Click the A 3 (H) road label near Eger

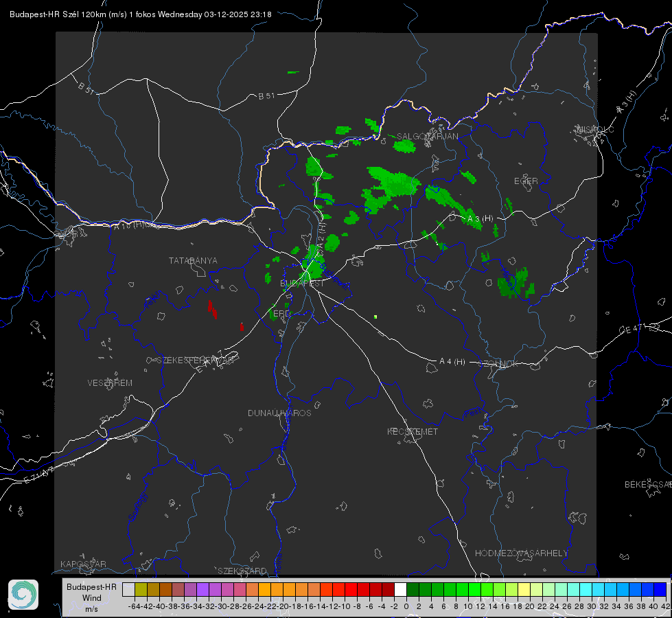(480, 219)
